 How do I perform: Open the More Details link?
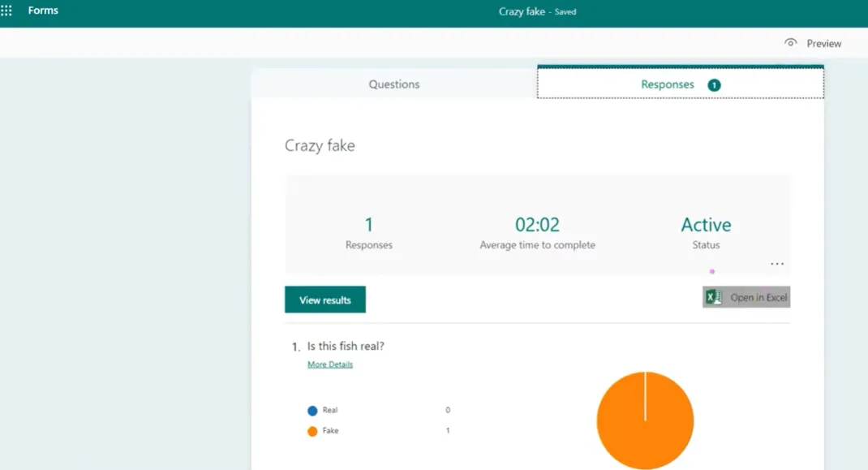(x=330, y=364)
